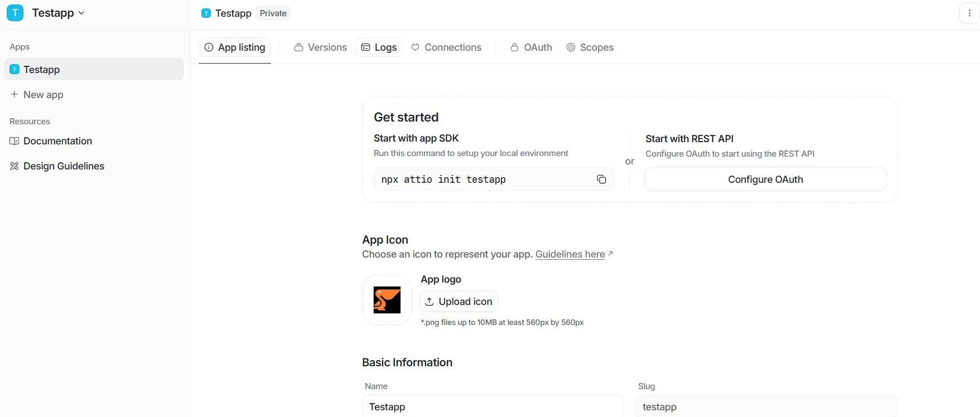Click the Testapp header icon
Viewport: 980px width, 417px height.
click(206, 13)
